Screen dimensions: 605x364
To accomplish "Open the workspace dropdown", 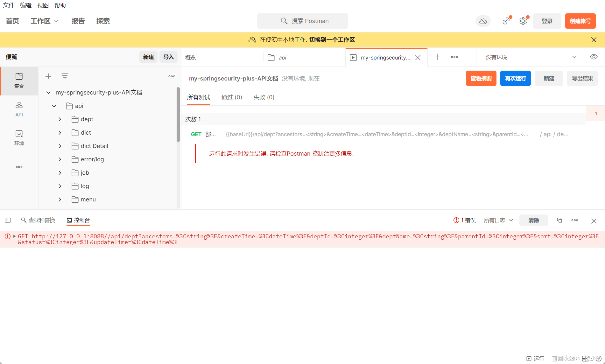I will [45, 21].
